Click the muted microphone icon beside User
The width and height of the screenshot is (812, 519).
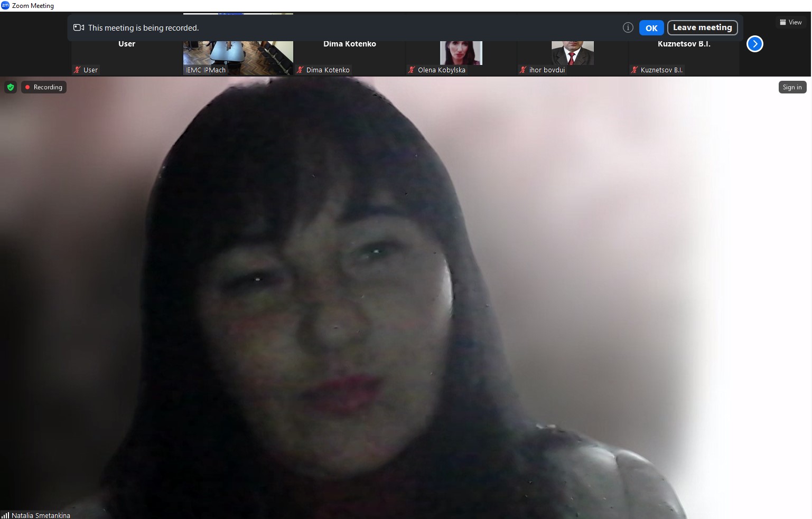(77, 70)
